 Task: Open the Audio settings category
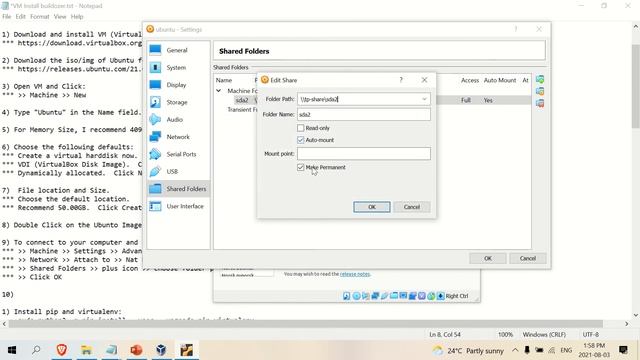(x=178, y=120)
